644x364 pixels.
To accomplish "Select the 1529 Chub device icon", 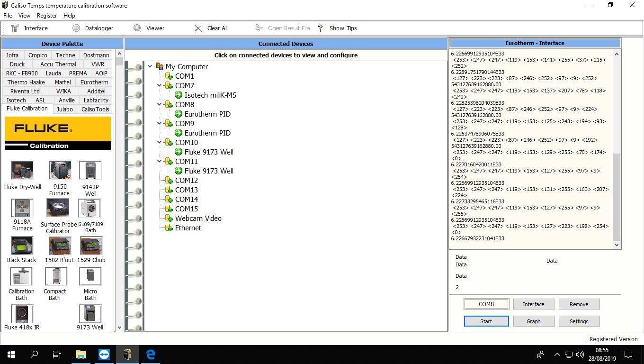I will point(91,246).
